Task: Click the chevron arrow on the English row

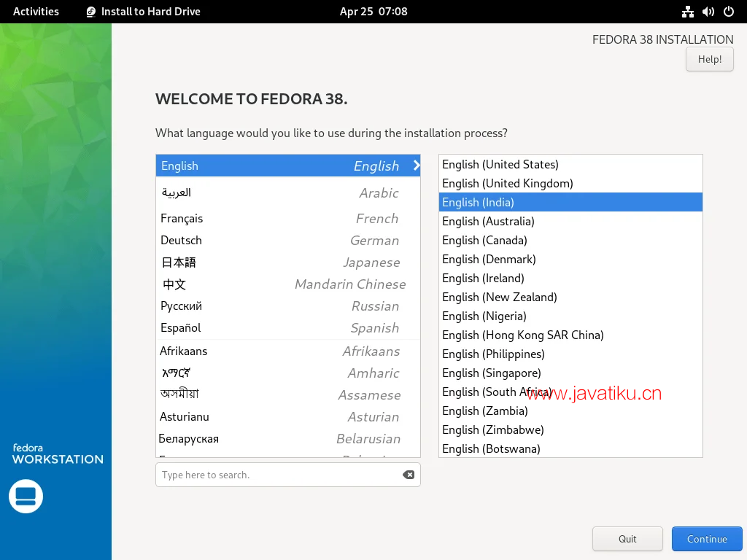Action: click(416, 166)
